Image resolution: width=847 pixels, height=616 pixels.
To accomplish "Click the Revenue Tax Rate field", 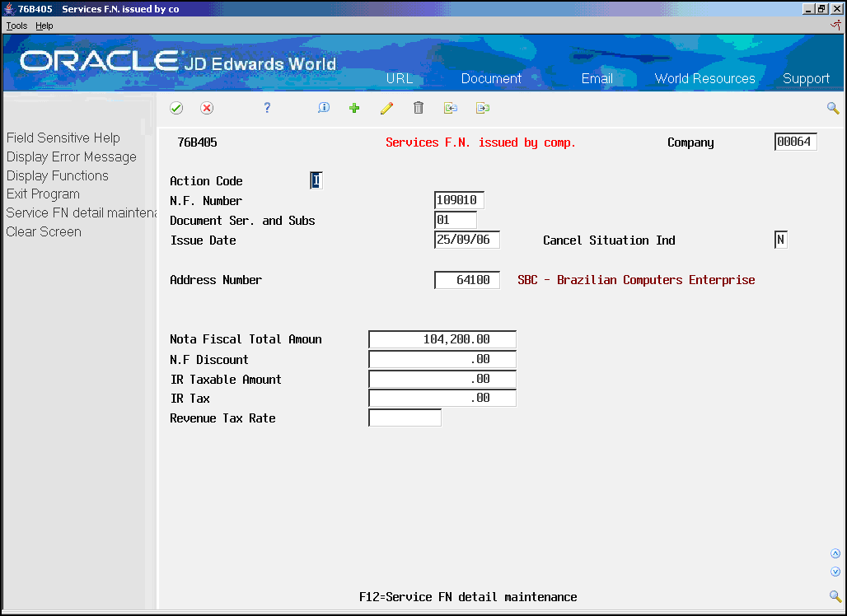I will pyautogui.click(x=405, y=418).
